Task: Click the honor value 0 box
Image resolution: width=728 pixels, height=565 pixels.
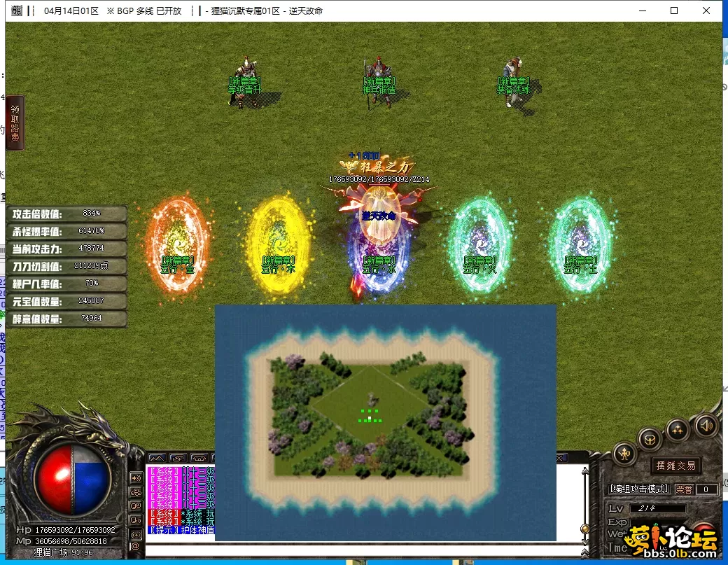Action: coord(706,489)
